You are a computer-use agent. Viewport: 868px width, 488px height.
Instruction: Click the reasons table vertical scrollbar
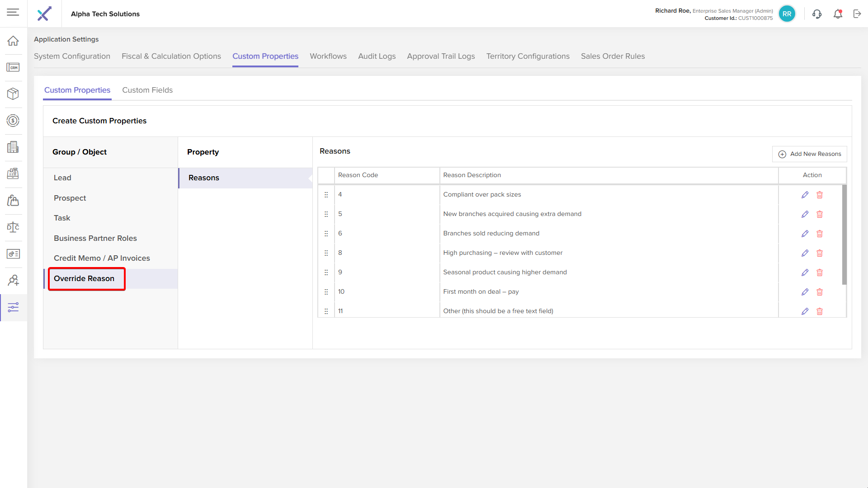click(844, 235)
